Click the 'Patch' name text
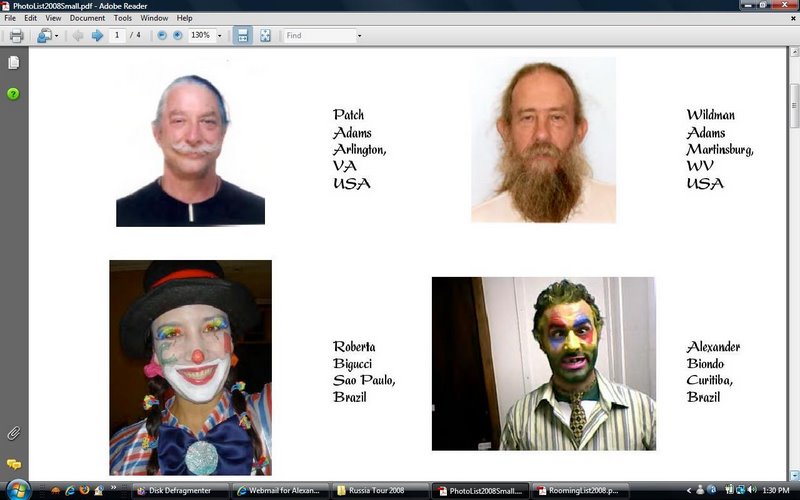The image size is (800, 500). coord(348,115)
